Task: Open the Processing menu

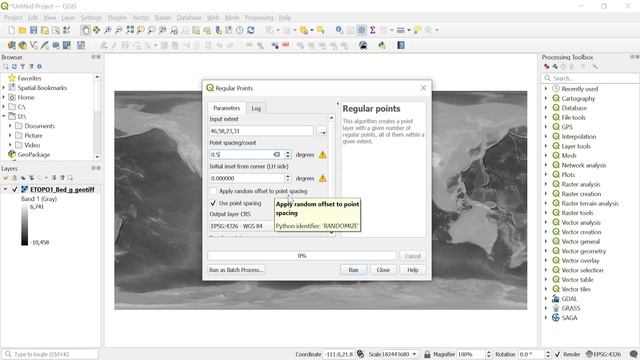Action: click(x=259, y=18)
